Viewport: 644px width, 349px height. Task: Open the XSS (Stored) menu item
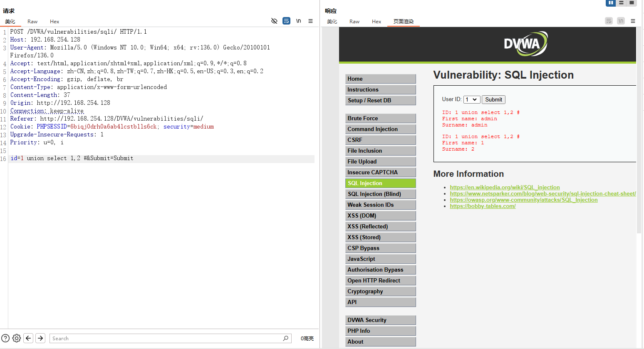point(380,237)
